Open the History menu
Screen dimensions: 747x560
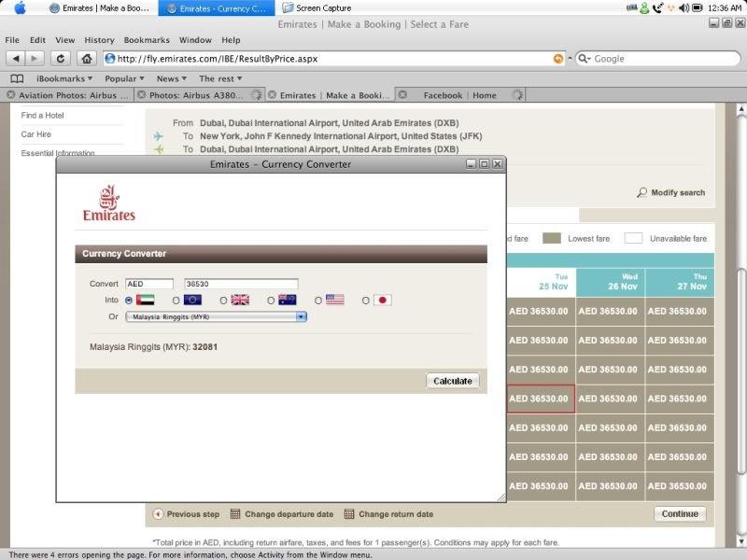point(99,40)
